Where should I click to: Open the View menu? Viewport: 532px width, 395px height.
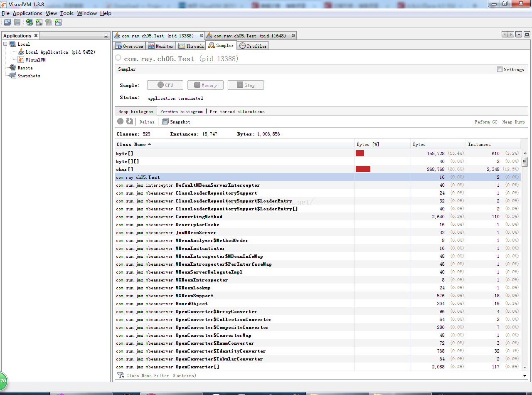(x=52, y=13)
